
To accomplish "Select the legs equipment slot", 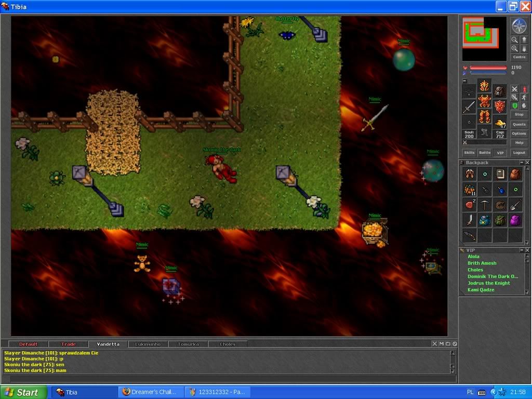I will tap(485, 116).
